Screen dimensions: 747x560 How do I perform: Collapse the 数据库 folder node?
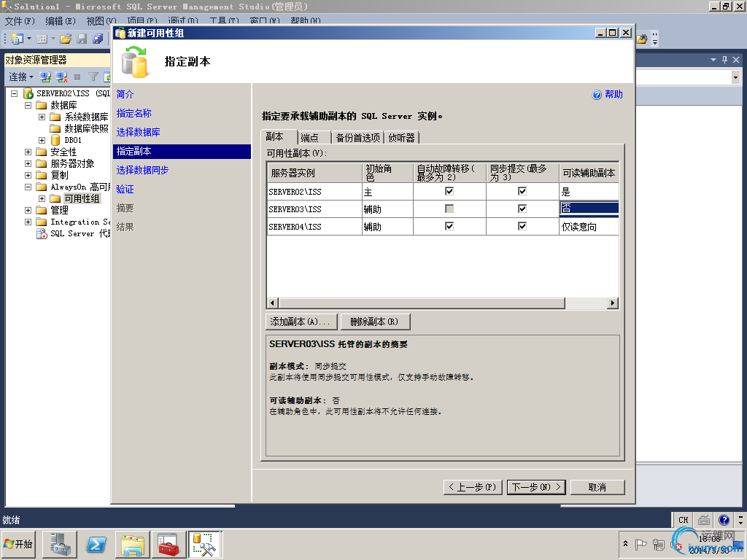[28, 105]
